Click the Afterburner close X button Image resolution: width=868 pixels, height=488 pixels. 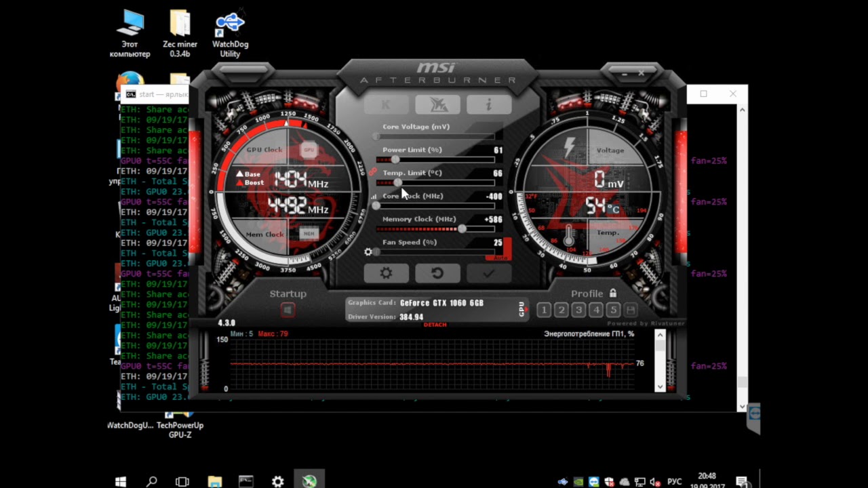point(641,72)
